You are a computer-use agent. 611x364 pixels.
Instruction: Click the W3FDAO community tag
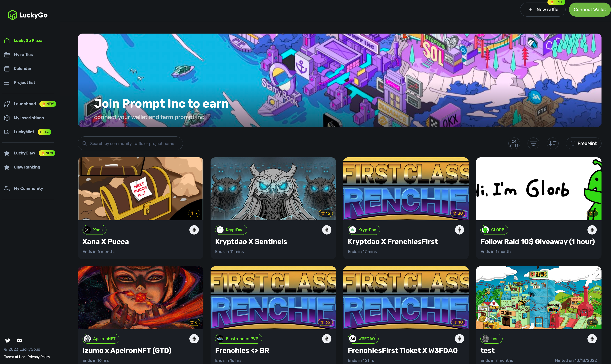(x=363, y=339)
